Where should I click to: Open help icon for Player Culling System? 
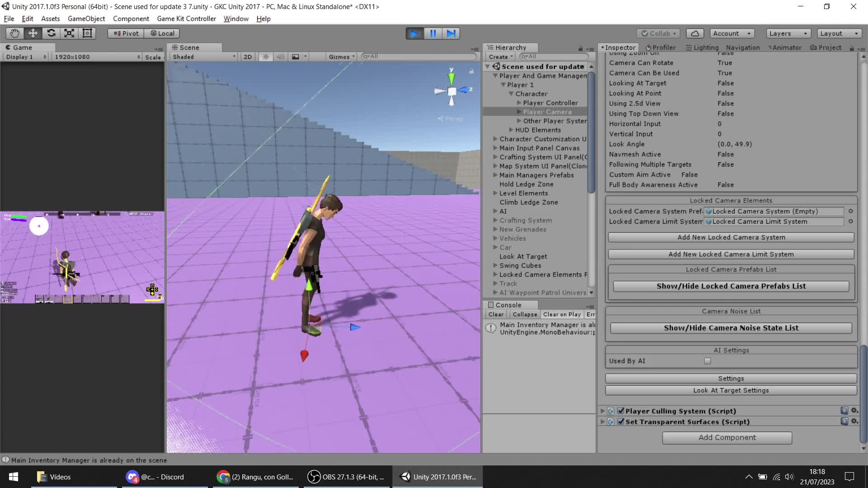coord(844,411)
